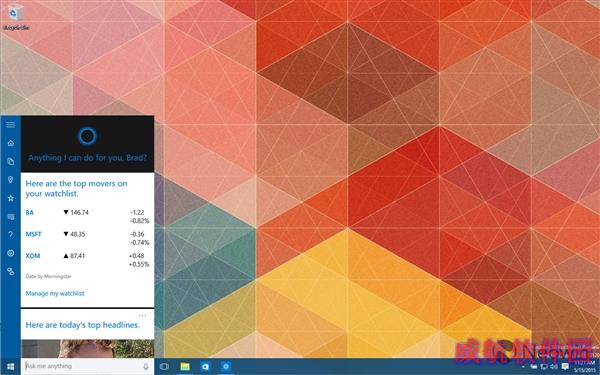Open the Recycle Bin desktop icon
Image resolution: width=600 pixels, height=375 pixels.
point(16,17)
